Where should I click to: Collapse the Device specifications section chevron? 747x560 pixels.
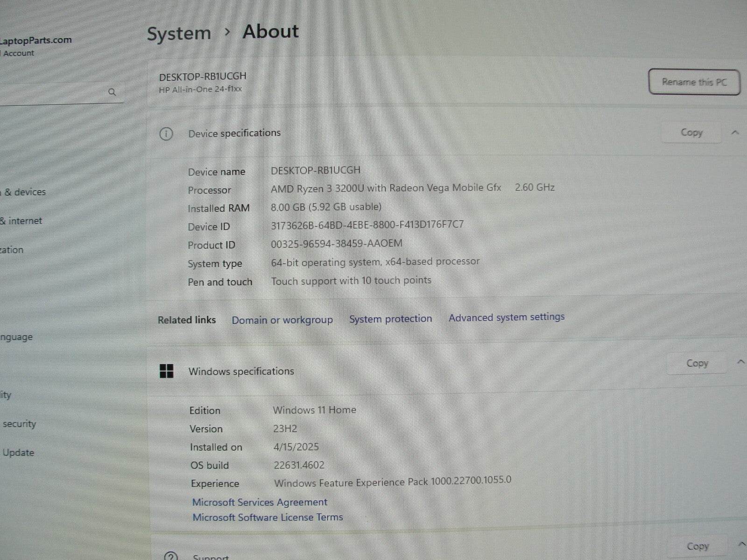(733, 132)
